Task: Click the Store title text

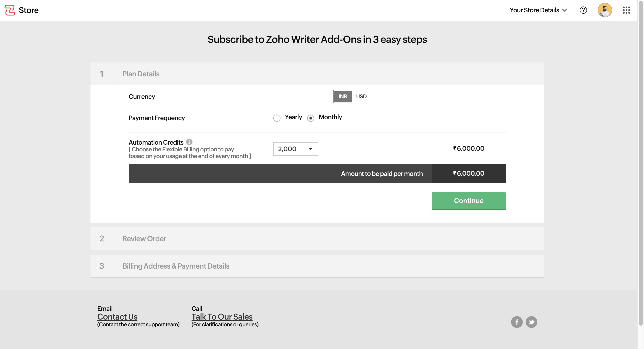Action: tap(29, 10)
